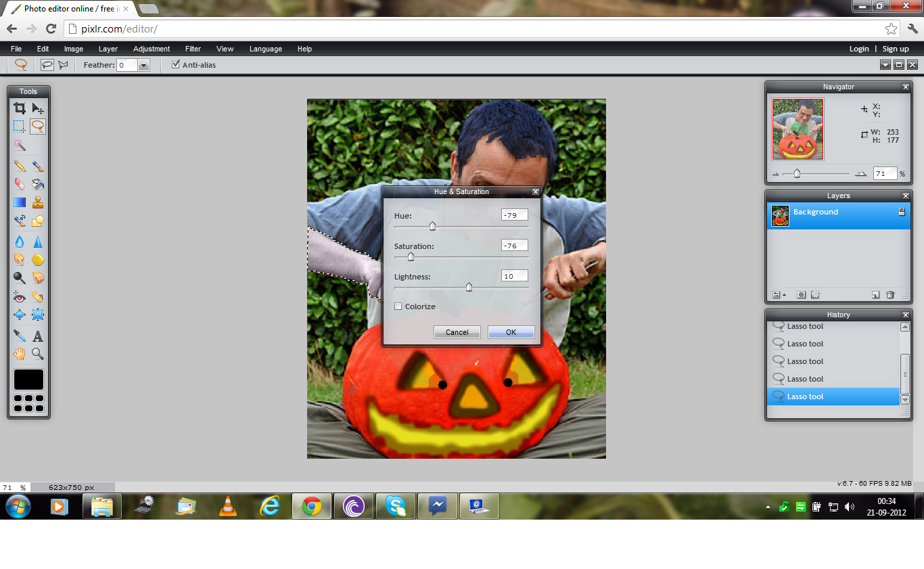Click the History panel scroll-down arrow
Viewport: 924px width, 569px height.
point(905,400)
